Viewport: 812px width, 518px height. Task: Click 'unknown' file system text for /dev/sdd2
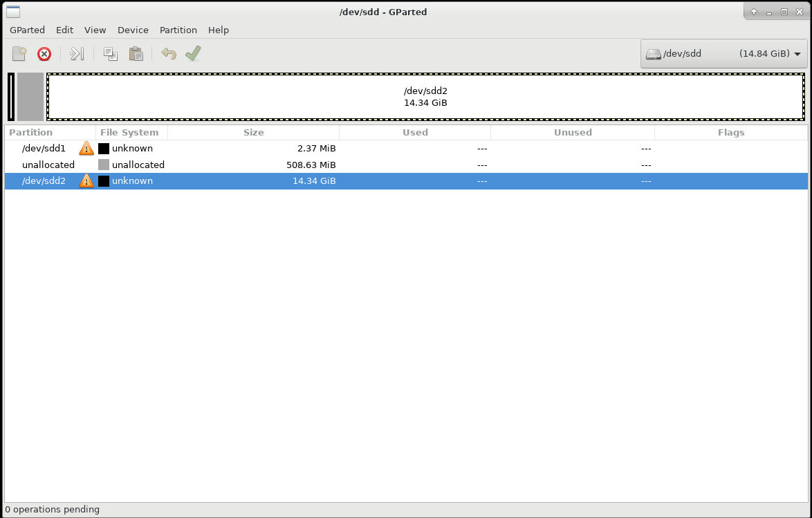(132, 181)
